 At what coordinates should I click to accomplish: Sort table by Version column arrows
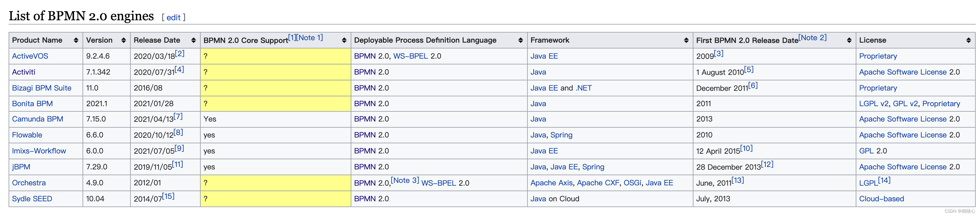[x=124, y=40]
